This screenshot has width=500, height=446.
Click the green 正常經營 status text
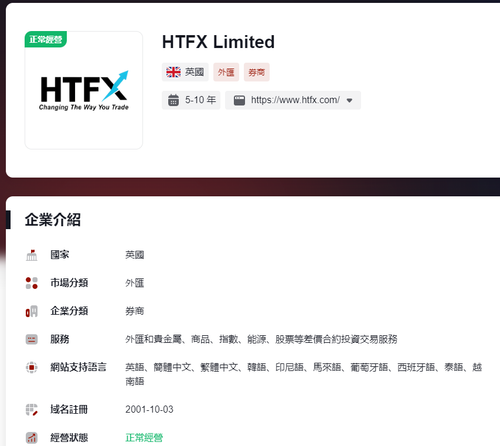pyautogui.click(x=144, y=438)
